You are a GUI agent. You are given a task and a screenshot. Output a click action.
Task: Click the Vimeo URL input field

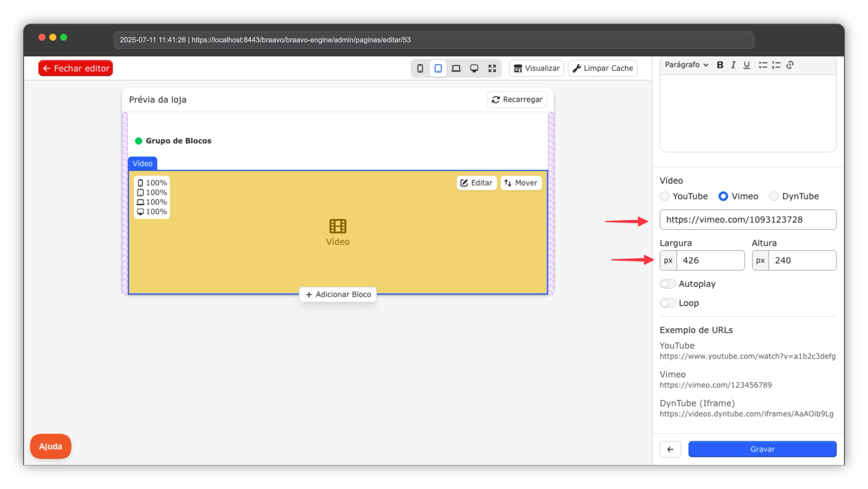(x=748, y=220)
